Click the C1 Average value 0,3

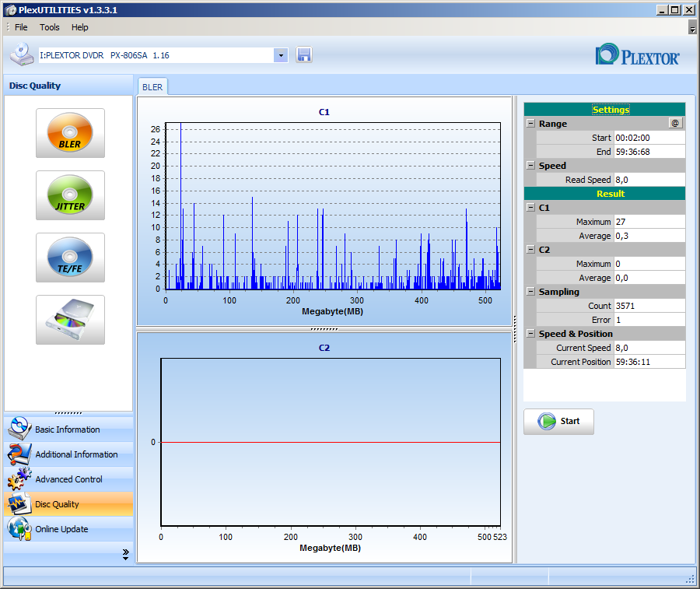coord(649,236)
